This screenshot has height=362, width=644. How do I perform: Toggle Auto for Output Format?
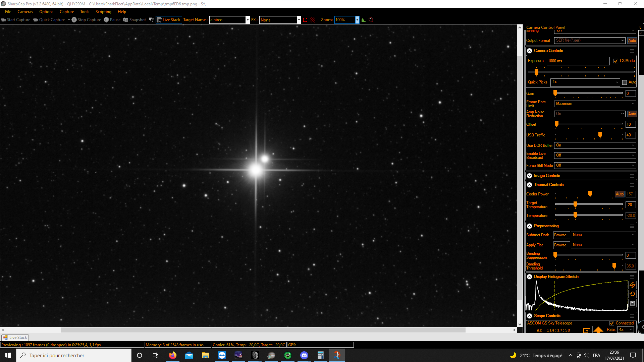pyautogui.click(x=632, y=41)
